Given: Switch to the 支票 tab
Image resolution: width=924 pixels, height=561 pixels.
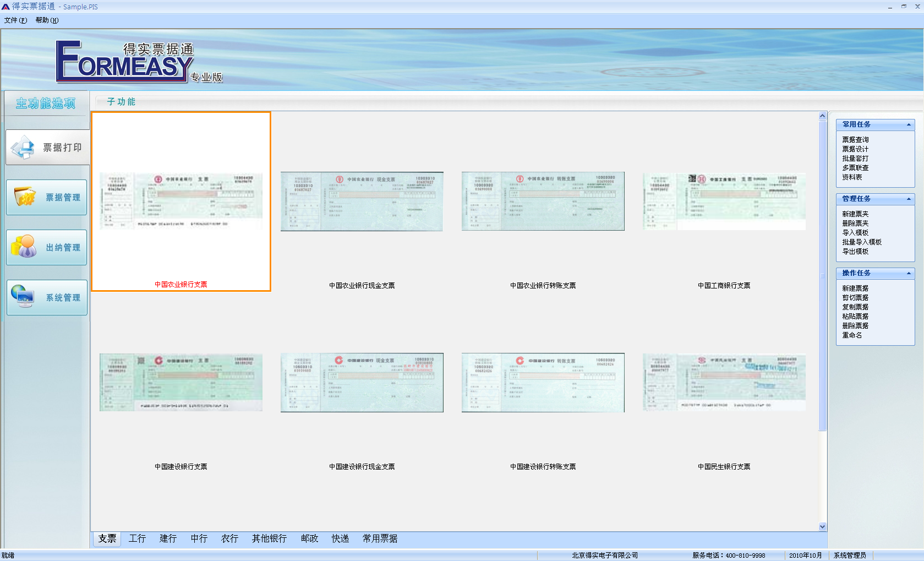Looking at the screenshot, I should coord(107,538).
